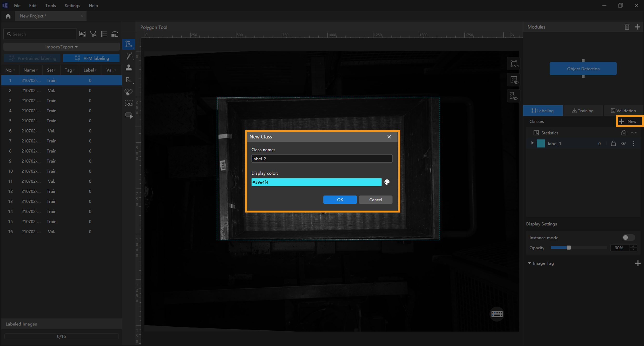Confirm new class with OK
This screenshot has width=644, height=346.
click(x=340, y=200)
